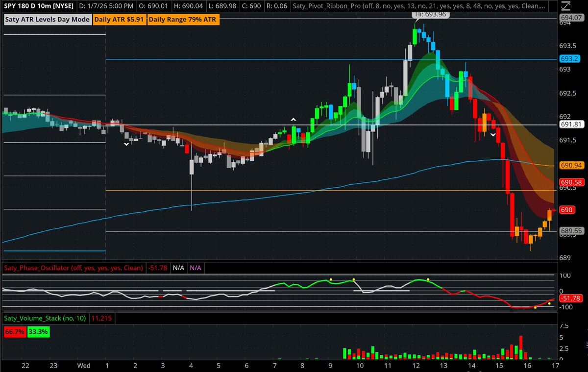Select the date readout D: 1/7/26 5:00 PM
588x372 pixels.
point(107,6)
